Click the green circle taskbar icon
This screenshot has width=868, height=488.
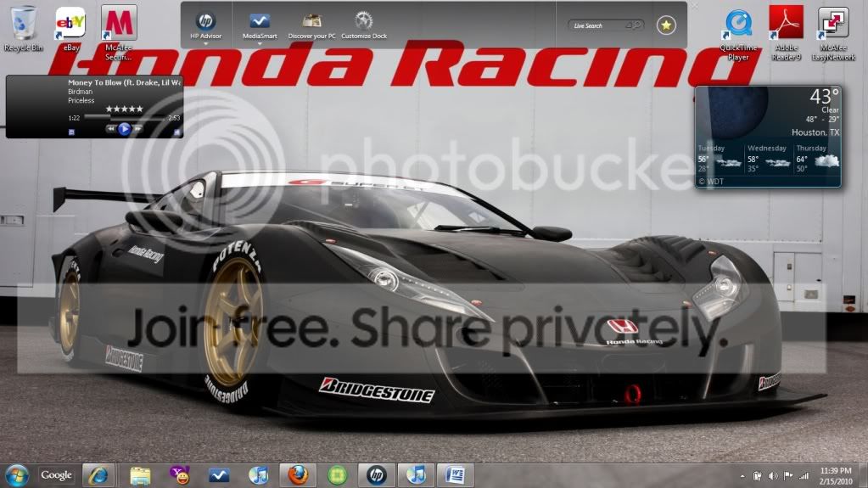coord(337,475)
